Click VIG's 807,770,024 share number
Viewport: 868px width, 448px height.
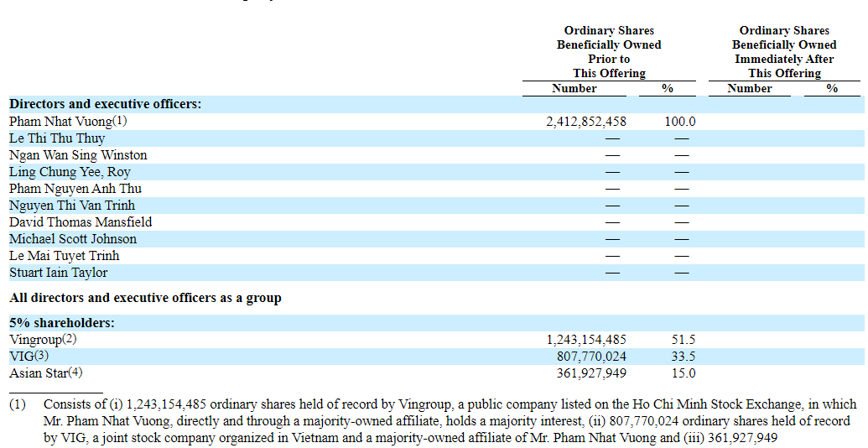click(x=592, y=356)
